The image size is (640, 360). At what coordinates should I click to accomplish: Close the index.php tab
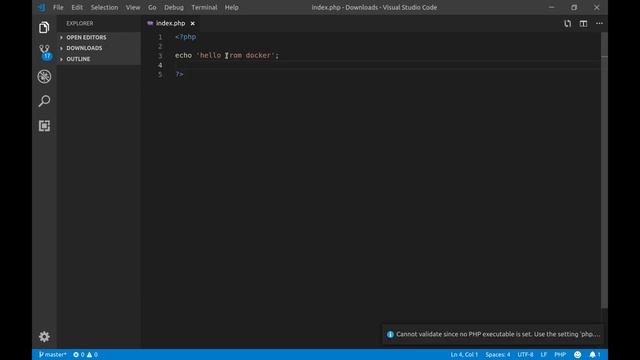pos(193,23)
